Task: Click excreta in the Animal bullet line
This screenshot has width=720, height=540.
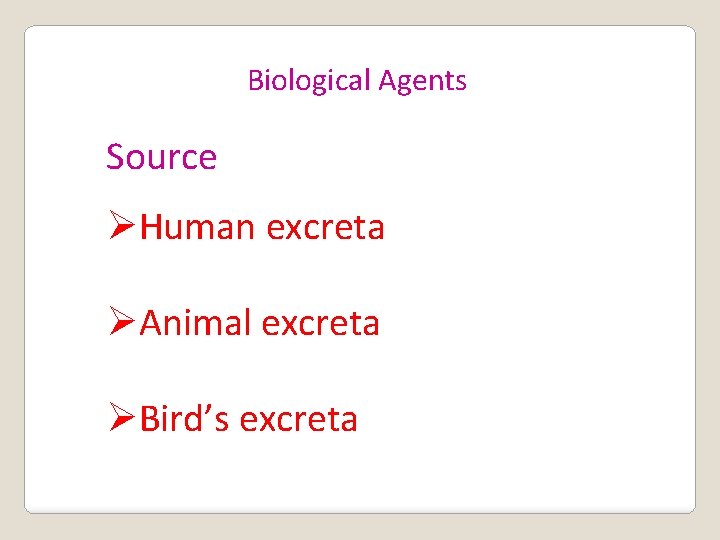Action: pyautogui.click(x=321, y=324)
